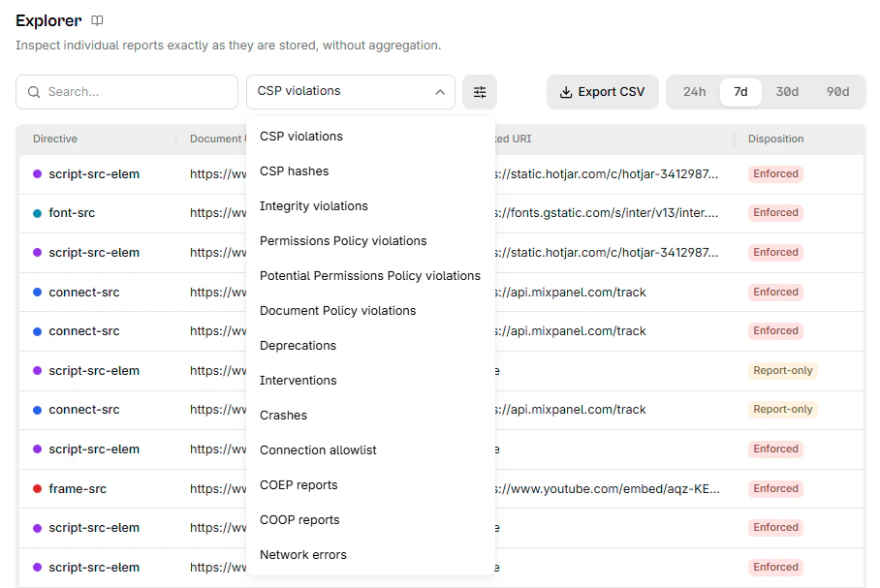Select Potential Permissions Policy violations

point(370,275)
